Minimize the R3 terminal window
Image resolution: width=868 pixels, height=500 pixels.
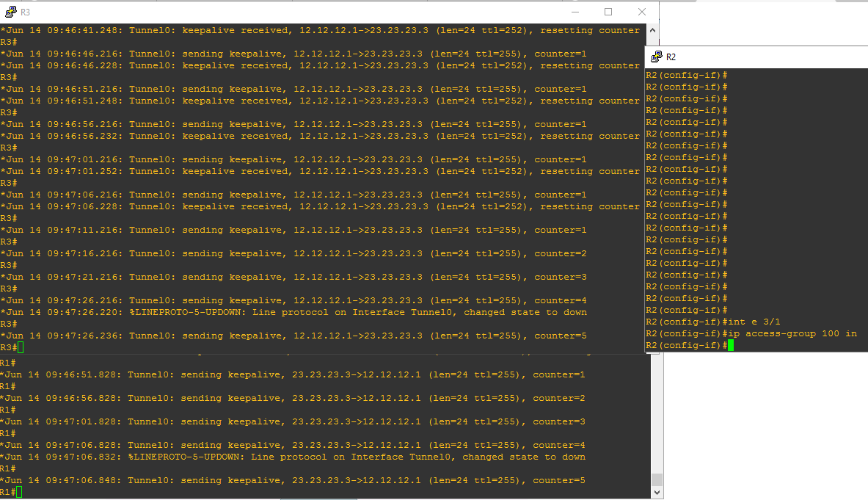point(574,12)
